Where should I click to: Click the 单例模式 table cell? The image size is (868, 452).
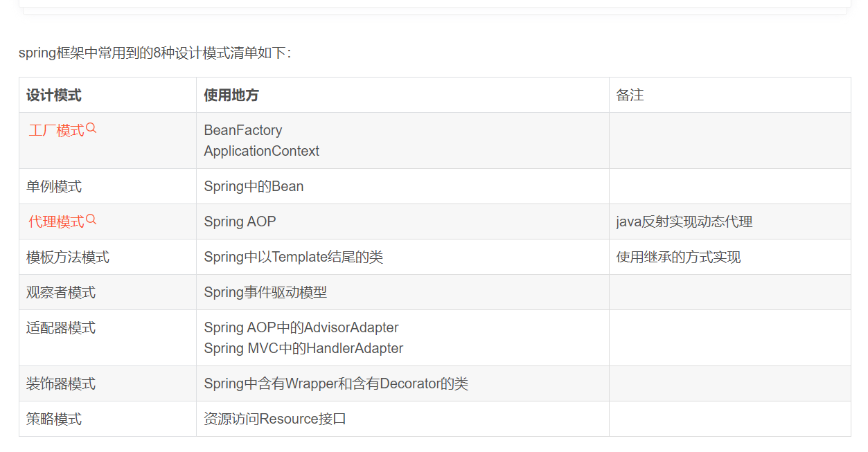[54, 187]
